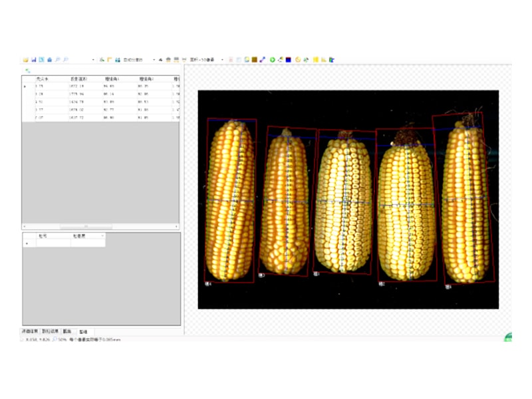Click the brown square toolbar icon
Screen dimensions: 532x399
[255, 60]
